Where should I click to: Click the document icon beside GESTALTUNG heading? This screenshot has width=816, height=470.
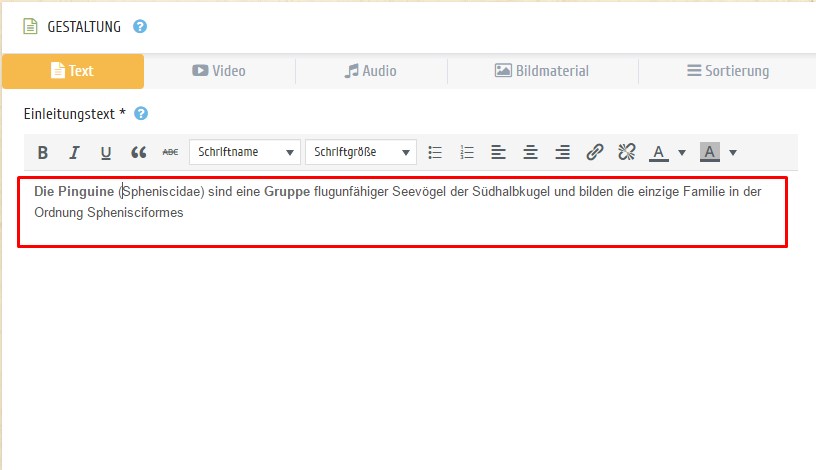click(30, 26)
